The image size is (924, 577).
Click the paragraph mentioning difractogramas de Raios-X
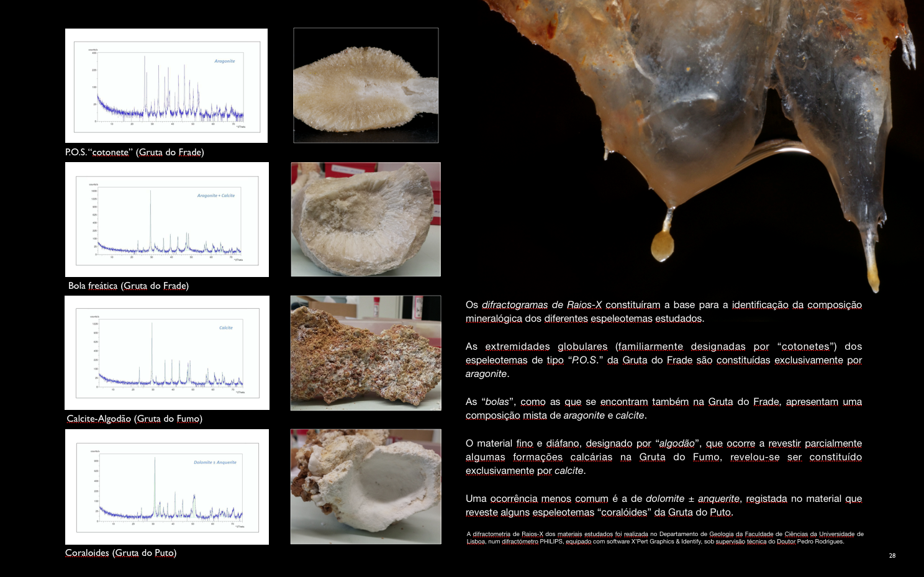click(664, 311)
